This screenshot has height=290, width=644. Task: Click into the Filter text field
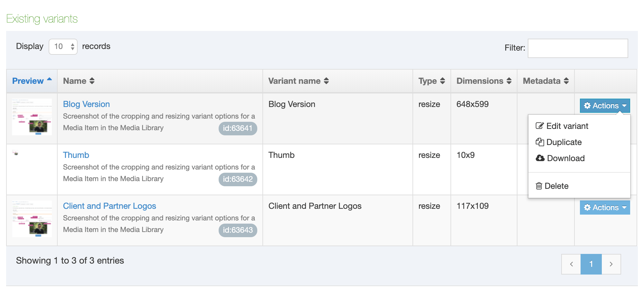point(578,48)
